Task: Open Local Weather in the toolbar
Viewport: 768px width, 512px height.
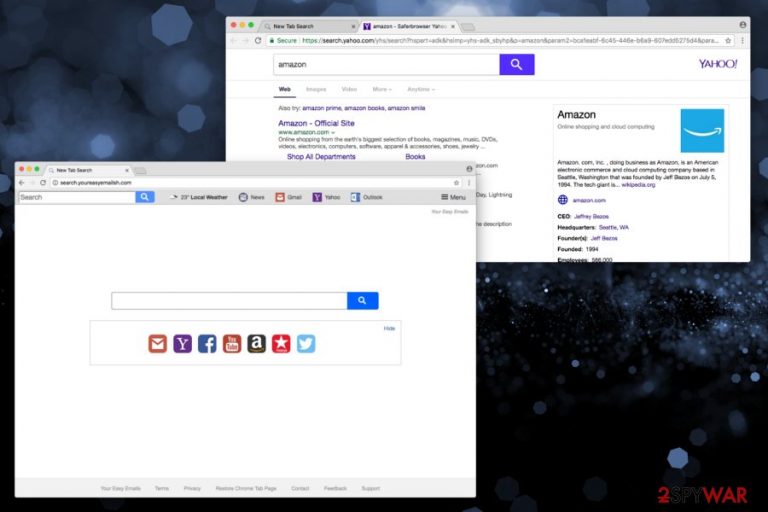Action: [x=198, y=197]
